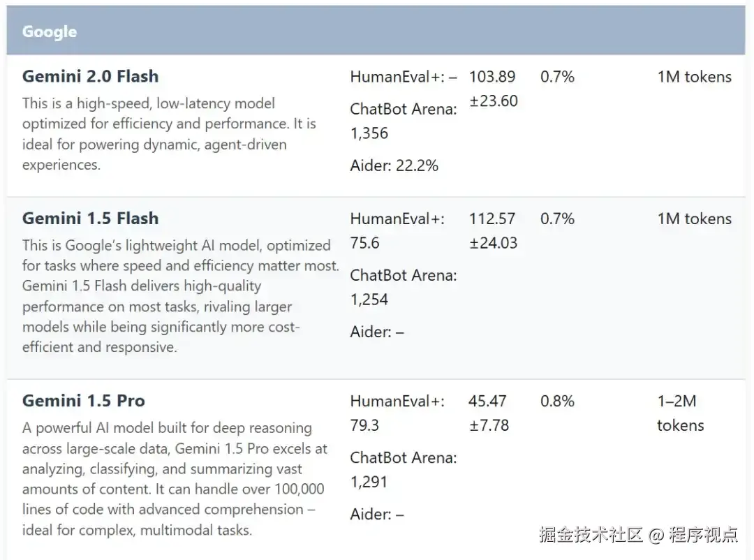Select the Gemini 1.5 Pro title
The width and height of the screenshot is (754, 560).
click(x=84, y=401)
